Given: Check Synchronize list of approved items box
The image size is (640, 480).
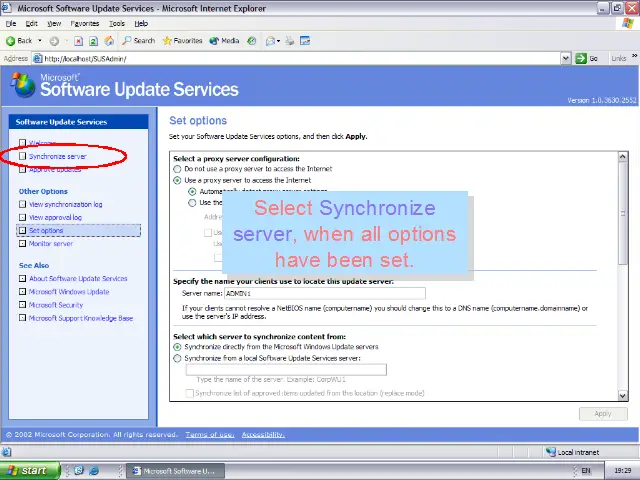Looking at the screenshot, I should coord(189,393).
